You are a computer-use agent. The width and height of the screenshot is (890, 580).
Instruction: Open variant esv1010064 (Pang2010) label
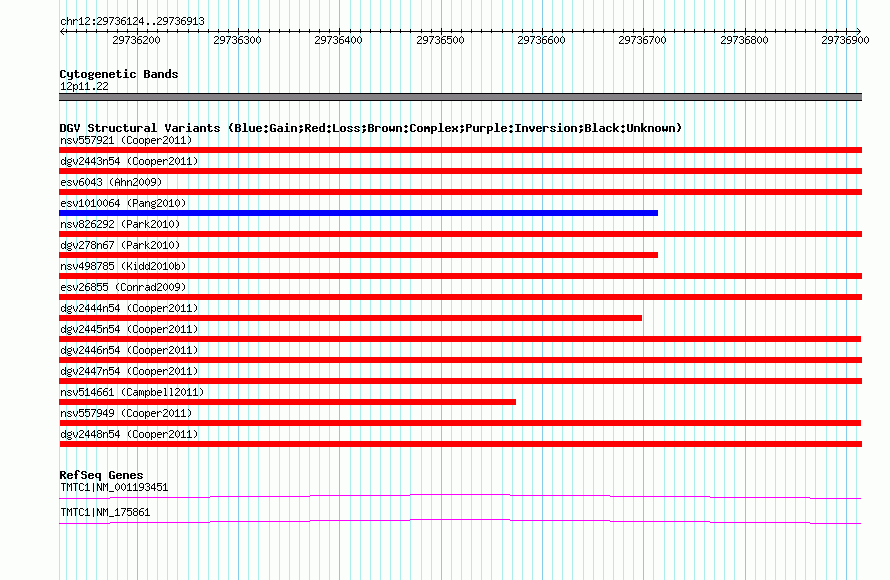click(x=123, y=203)
